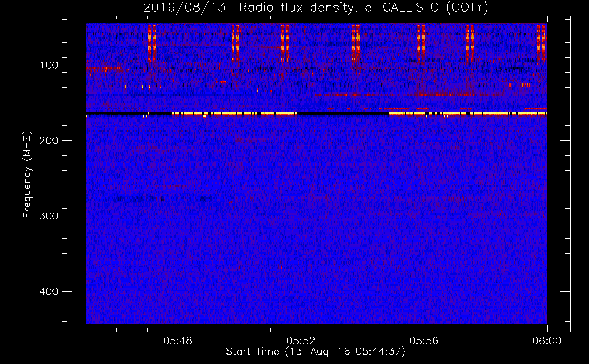Click the 05:56 time tick label
The width and height of the screenshot is (589, 364).
[x=424, y=341]
